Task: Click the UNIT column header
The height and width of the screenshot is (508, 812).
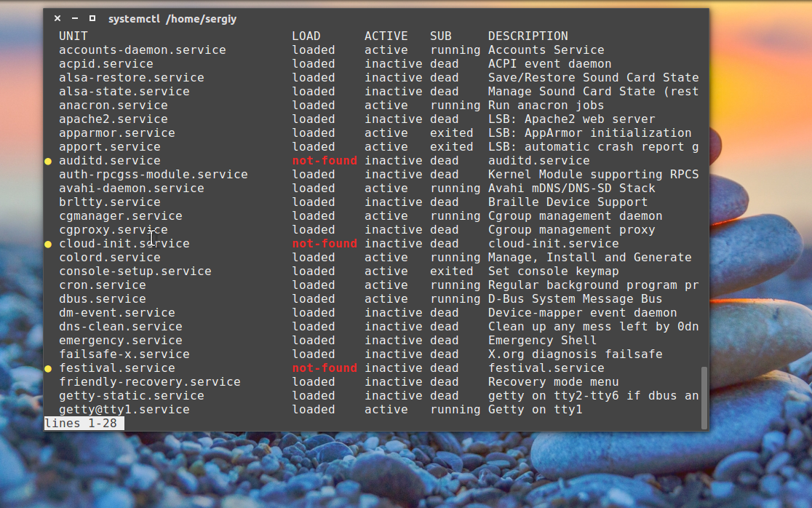Action: click(73, 36)
